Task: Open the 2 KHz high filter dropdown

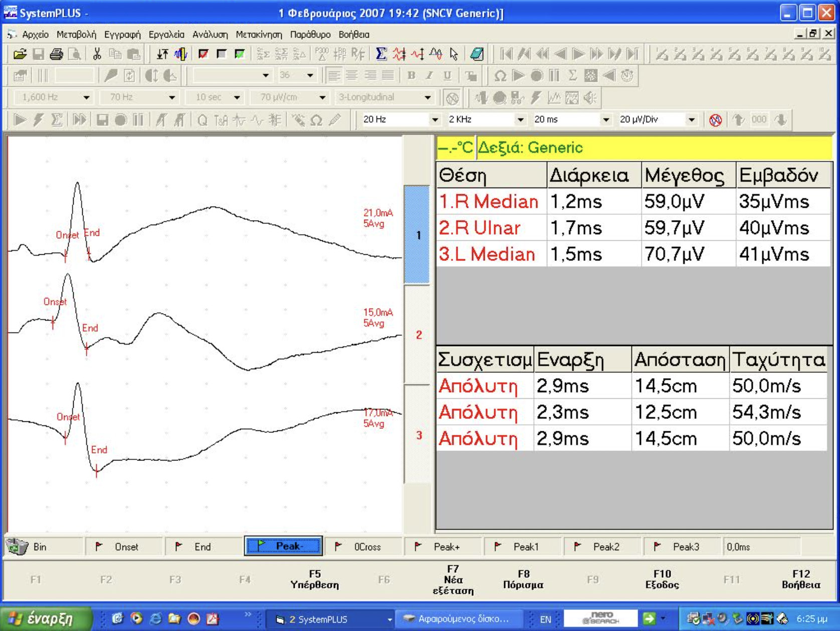Action: point(520,120)
